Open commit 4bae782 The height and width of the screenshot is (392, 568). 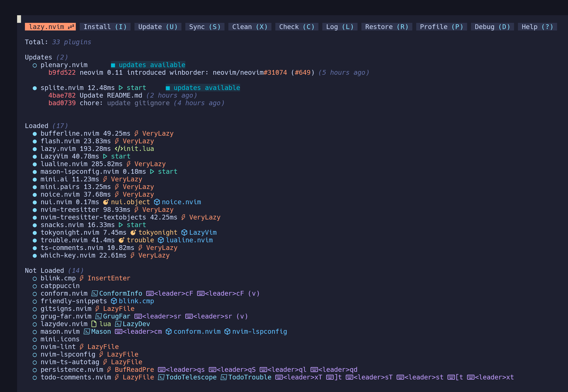click(62, 95)
